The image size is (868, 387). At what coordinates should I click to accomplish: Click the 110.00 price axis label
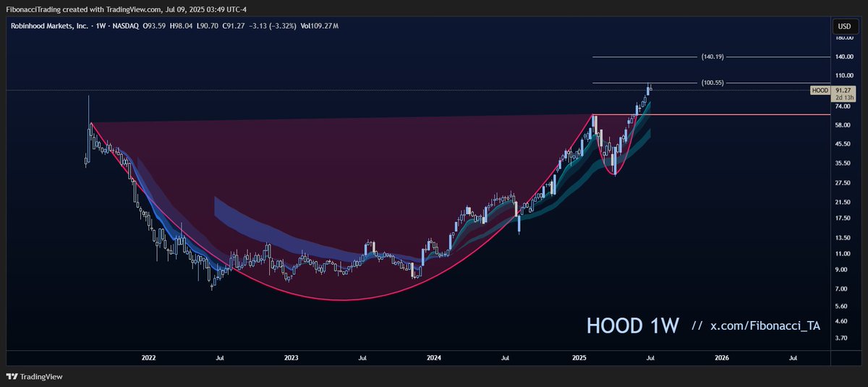(844, 75)
